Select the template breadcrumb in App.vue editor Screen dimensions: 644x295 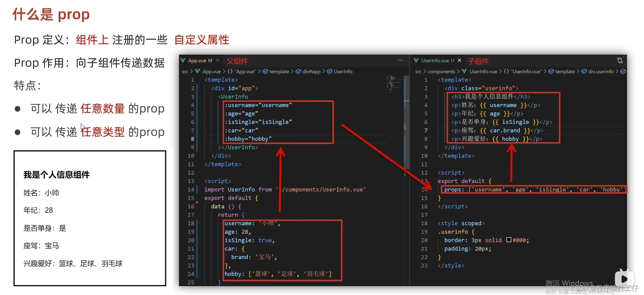click(x=279, y=72)
